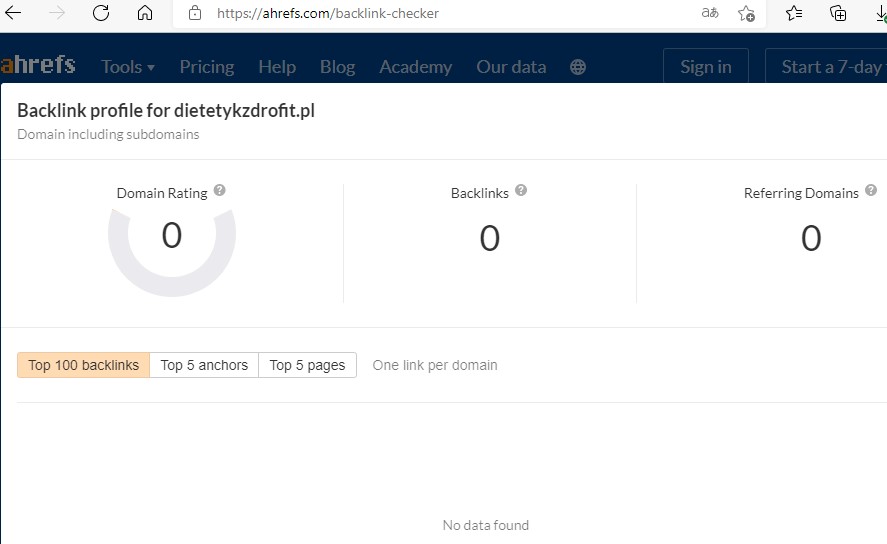Go back with browser back arrow
The width and height of the screenshot is (887, 544).
click(12, 13)
